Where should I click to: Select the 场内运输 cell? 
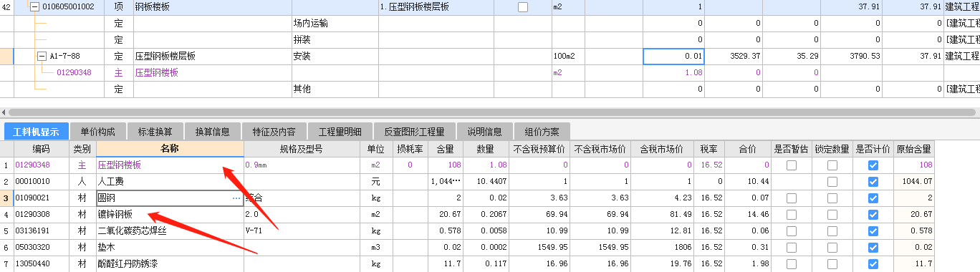pos(335,24)
